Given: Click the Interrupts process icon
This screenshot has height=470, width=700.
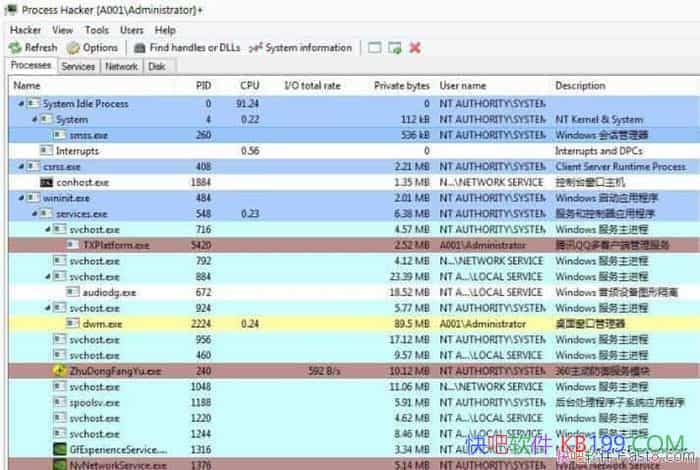Looking at the screenshot, I should pos(46,150).
